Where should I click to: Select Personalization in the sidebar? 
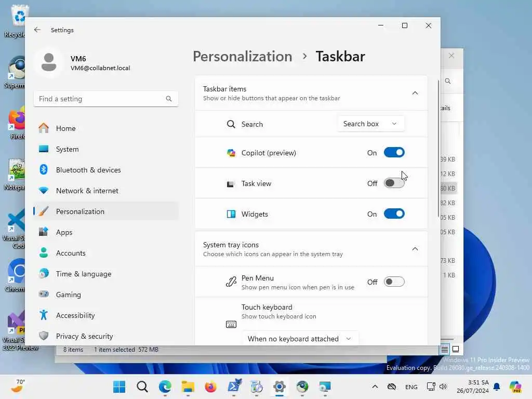click(x=106, y=211)
